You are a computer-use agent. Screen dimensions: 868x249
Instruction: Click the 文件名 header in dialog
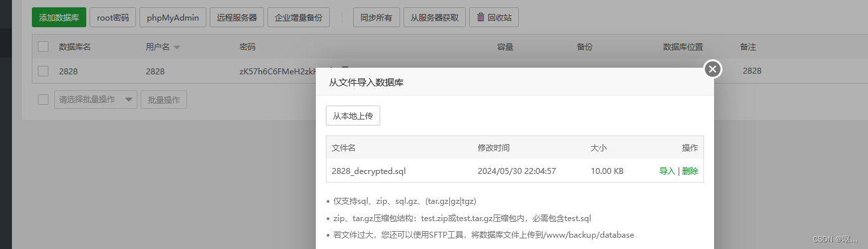click(344, 147)
